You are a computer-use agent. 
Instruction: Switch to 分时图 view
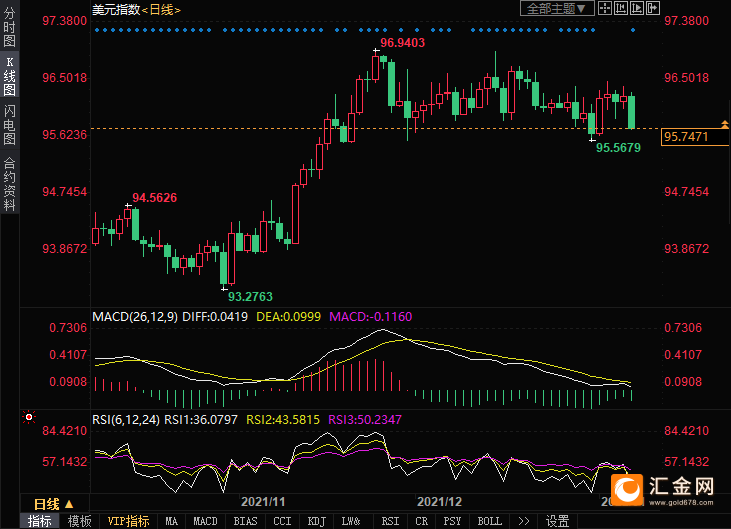(x=9, y=27)
